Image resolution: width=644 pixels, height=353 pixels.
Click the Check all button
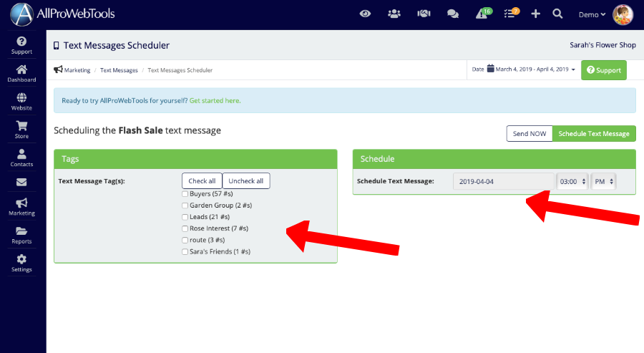(x=202, y=181)
